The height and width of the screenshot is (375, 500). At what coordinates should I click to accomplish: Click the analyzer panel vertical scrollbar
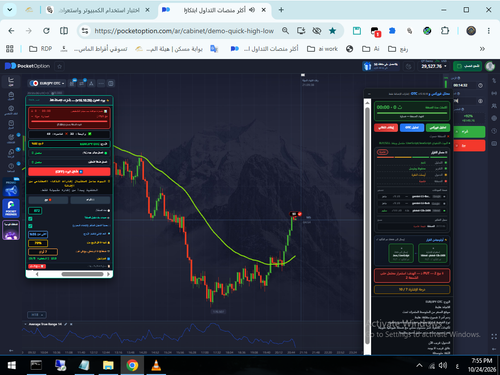367,227
